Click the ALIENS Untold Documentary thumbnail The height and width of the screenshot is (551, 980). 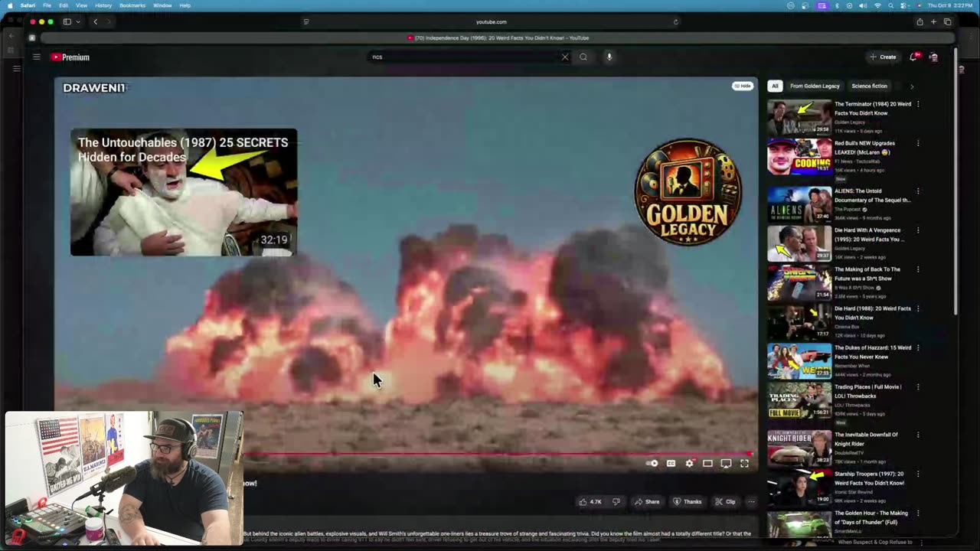point(799,205)
